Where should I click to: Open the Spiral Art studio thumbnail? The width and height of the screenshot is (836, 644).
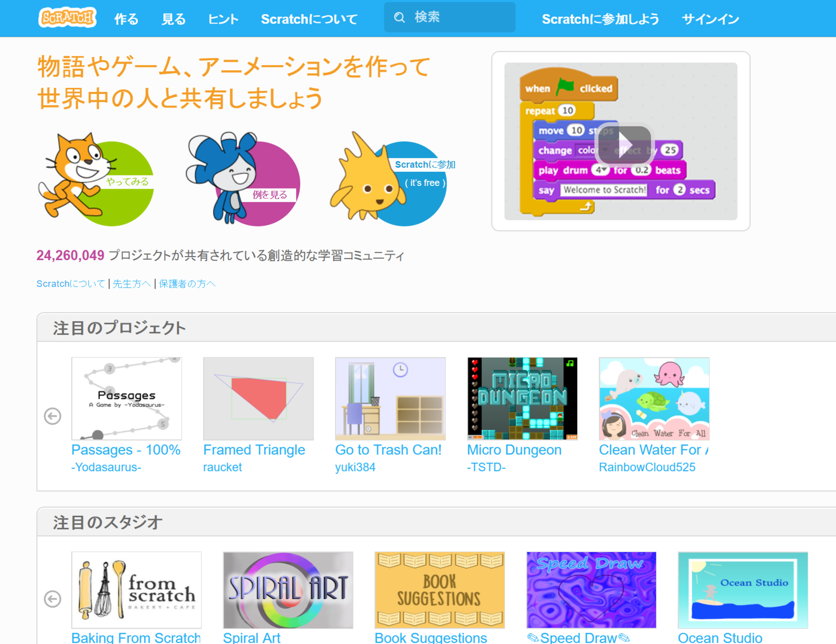288,590
